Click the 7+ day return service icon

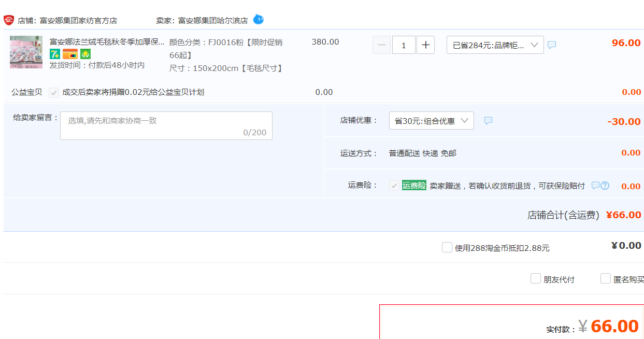55,53
